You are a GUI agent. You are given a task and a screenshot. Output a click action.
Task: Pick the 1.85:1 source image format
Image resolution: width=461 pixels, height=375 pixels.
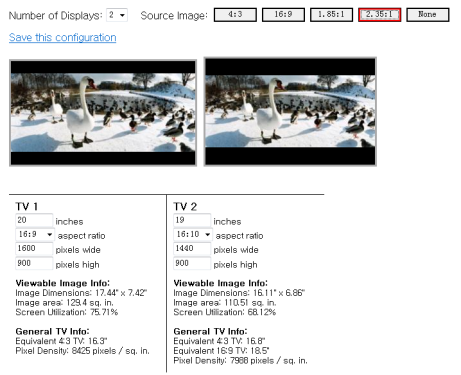(x=331, y=15)
